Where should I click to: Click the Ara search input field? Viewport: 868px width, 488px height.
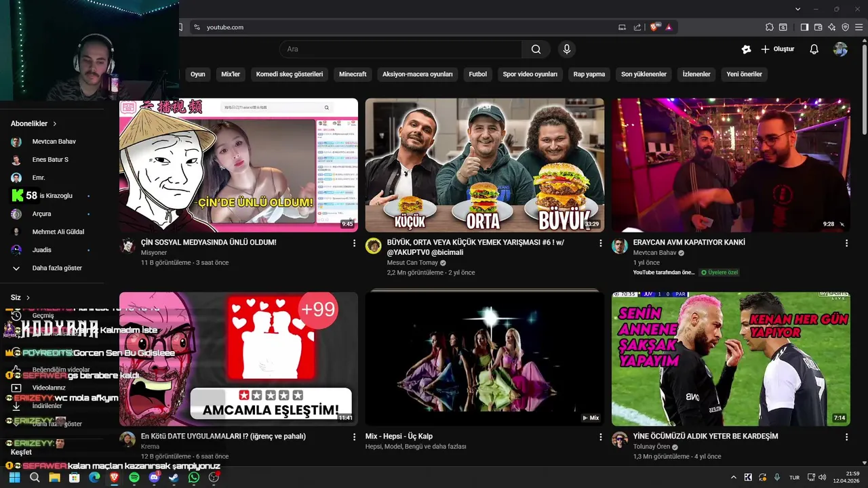click(400, 49)
